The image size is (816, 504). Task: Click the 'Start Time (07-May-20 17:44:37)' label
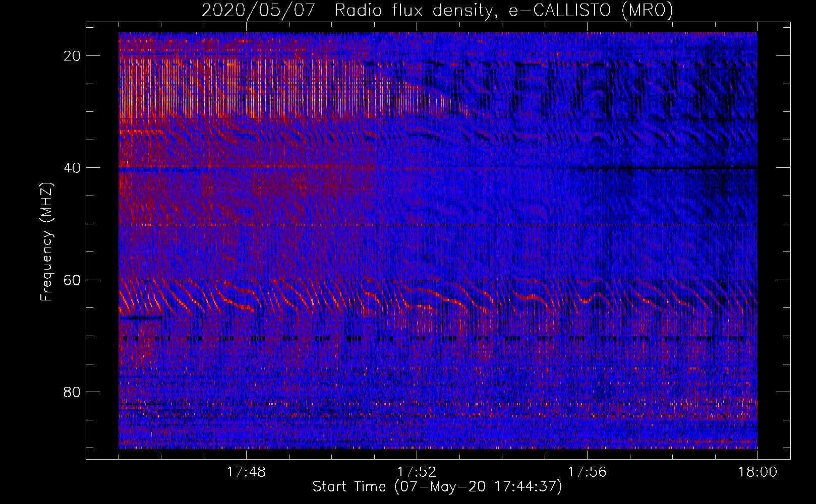point(437,487)
